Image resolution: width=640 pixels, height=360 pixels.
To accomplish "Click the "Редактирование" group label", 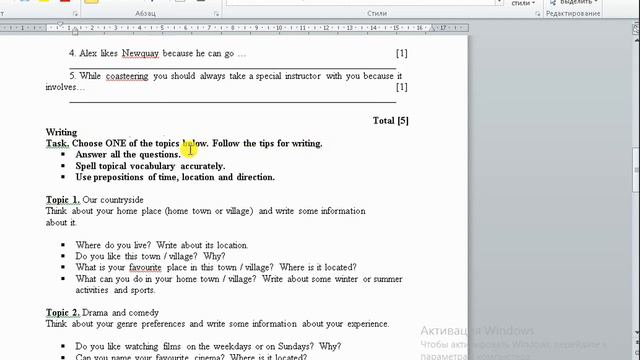I will click(x=573, y=13).
